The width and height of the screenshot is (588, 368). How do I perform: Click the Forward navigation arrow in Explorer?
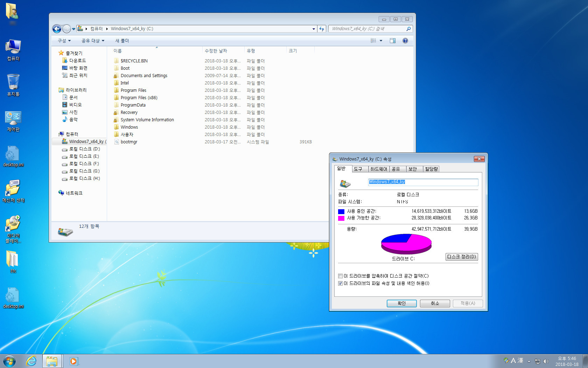pyautogui.click(x=66, y=29)
